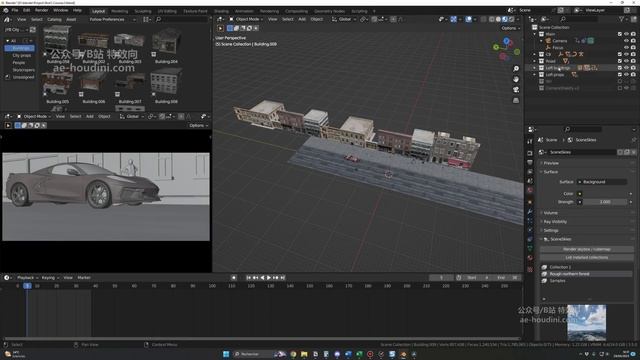
Task: Play the animation forward in the timeline
Action: point(269,278)
